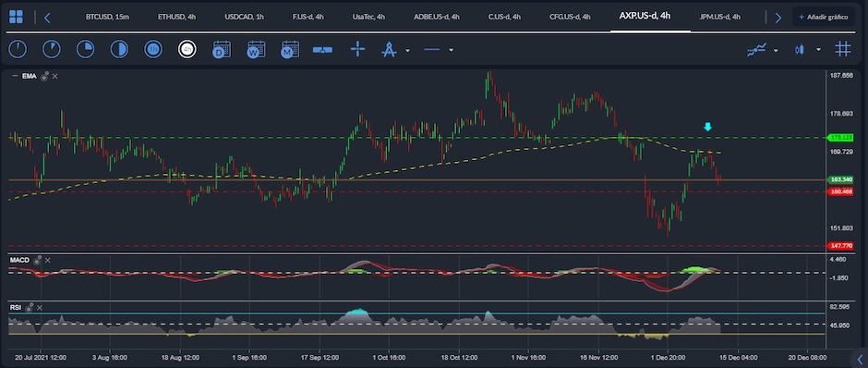This screenshot has height=368, width=868.
Task: Open the CFG.US-d, 4h chart tab
Action: pos(570,18)
